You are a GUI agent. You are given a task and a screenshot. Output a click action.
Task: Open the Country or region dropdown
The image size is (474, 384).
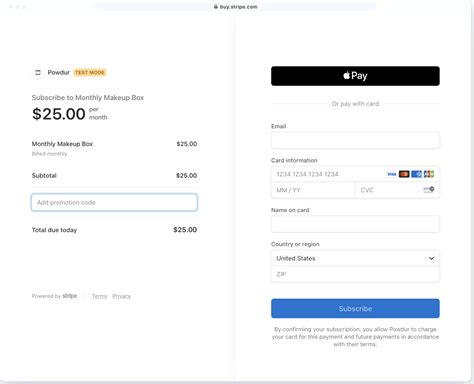click(355, 258)
